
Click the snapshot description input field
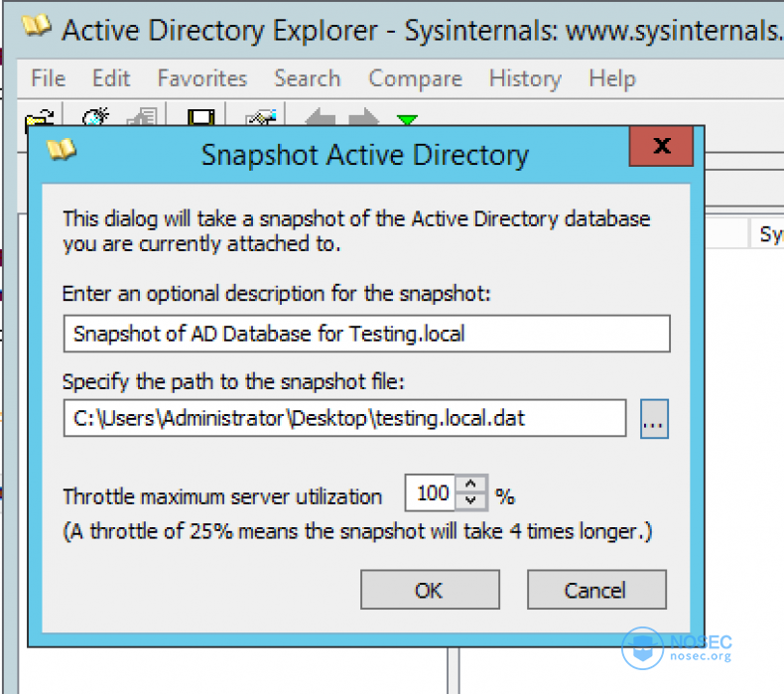(366, 334)
